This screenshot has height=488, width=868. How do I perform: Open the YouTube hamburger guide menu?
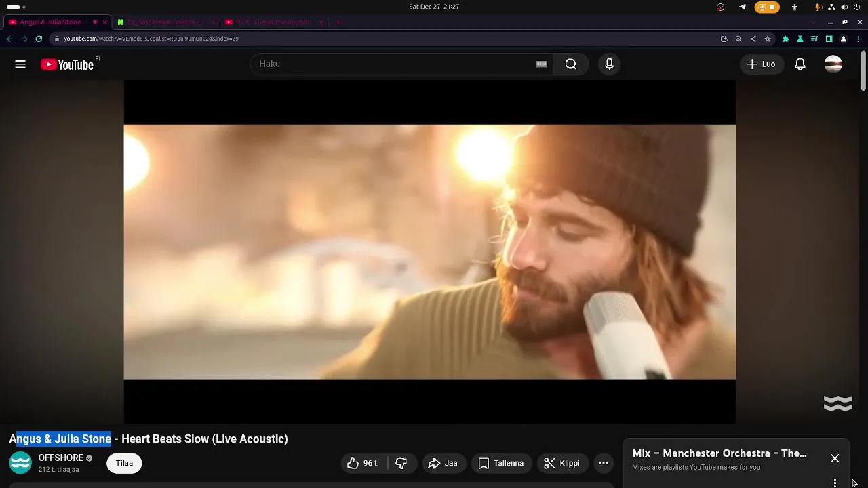click(x=20, y=64)
